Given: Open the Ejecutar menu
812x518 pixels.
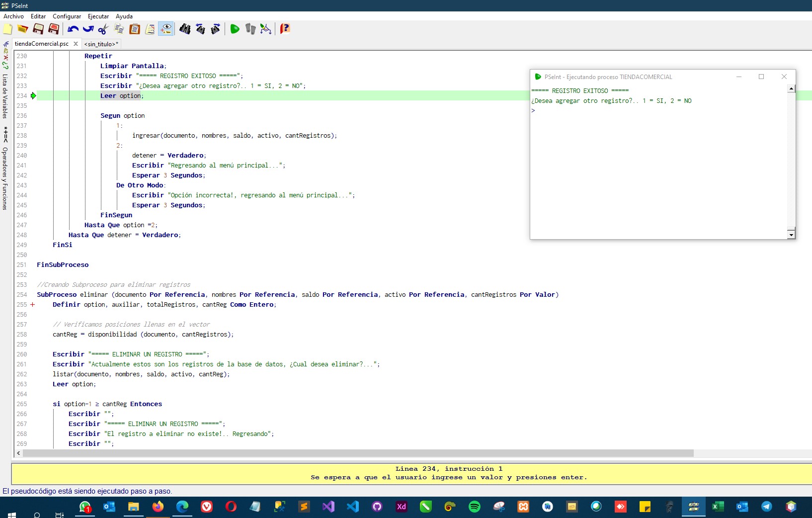Looking at the screenshot, I should pyautogui.click(x=98, y=16).
